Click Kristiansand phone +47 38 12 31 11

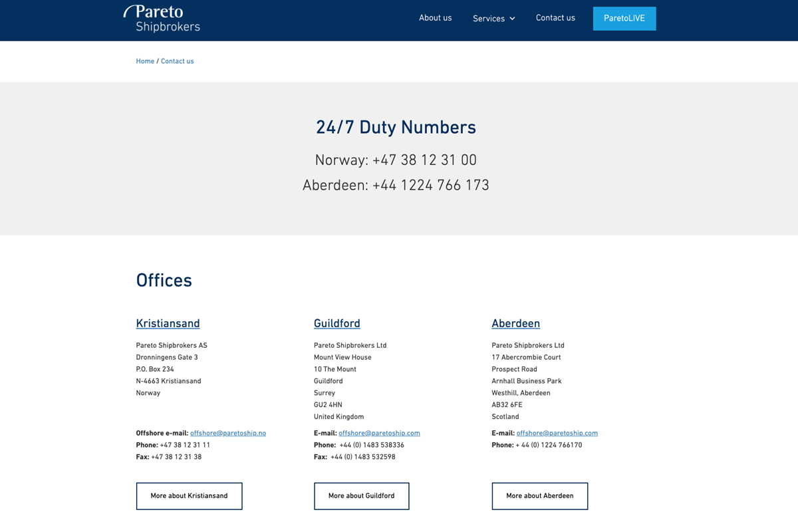185,446
